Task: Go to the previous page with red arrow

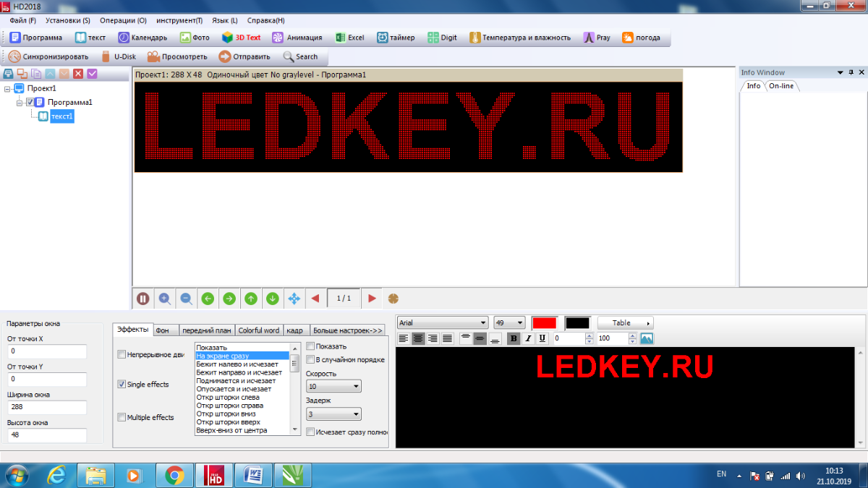Action: [x=315, y=298]
